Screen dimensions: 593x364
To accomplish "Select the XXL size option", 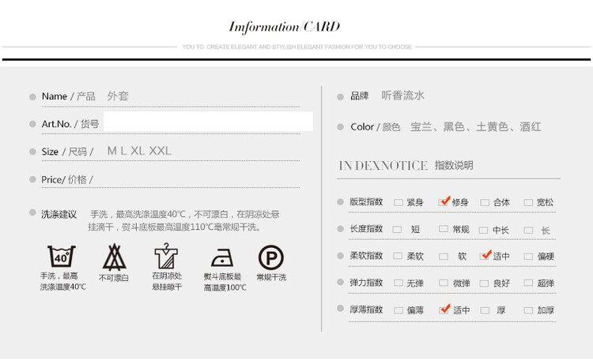I will (x=161, y=151).
